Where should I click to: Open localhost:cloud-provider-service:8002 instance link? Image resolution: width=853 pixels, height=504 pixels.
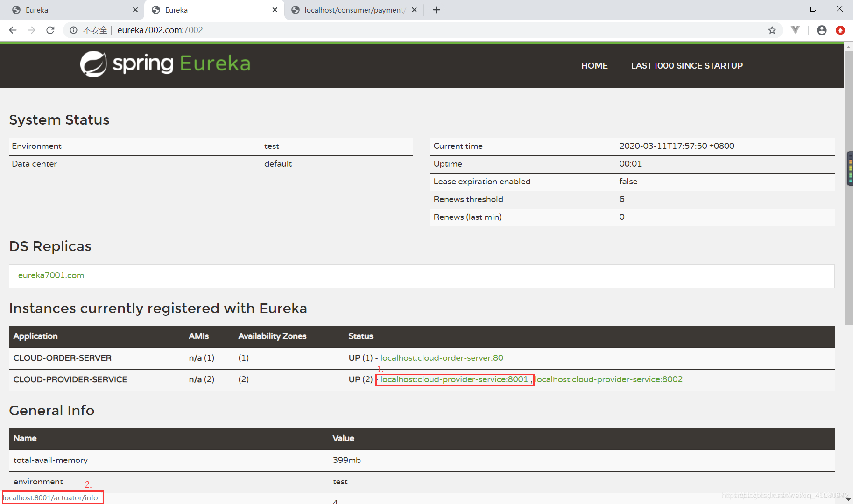click(609, 379)
